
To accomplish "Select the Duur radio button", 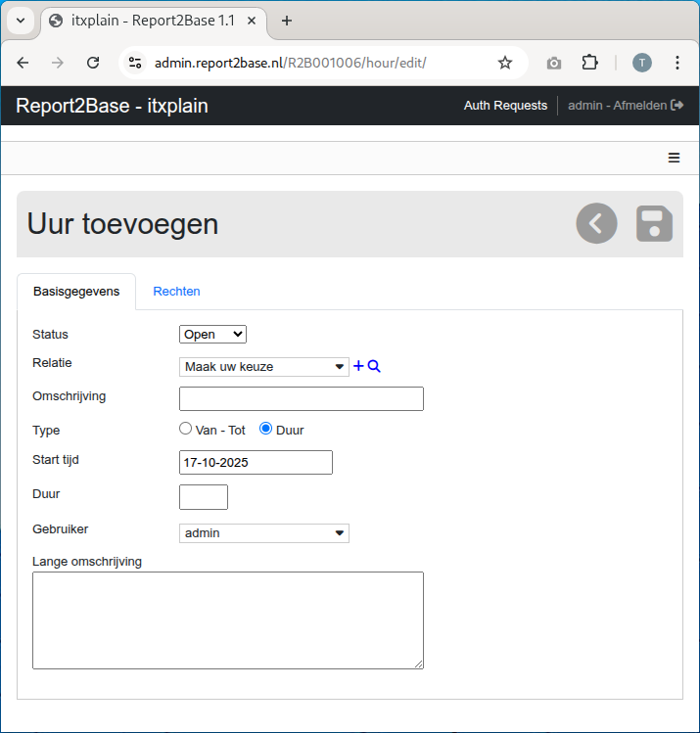I will click(265, 429).
